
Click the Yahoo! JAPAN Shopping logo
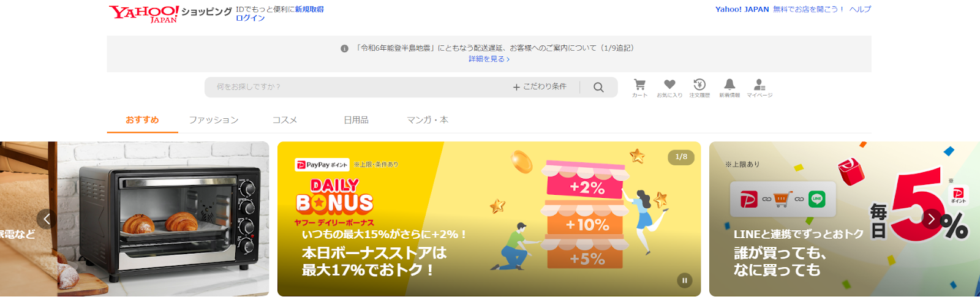coord(170,13)
